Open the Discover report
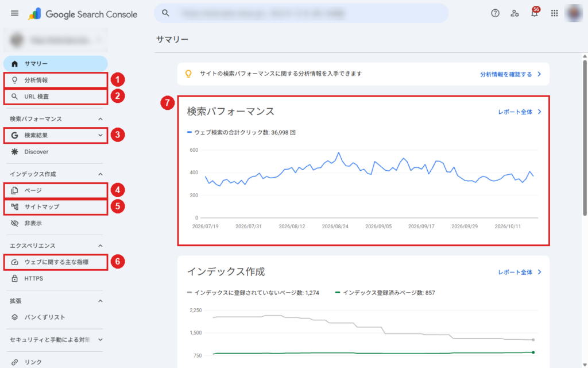Viewport: 588px width, 368px height. (56, 152)
